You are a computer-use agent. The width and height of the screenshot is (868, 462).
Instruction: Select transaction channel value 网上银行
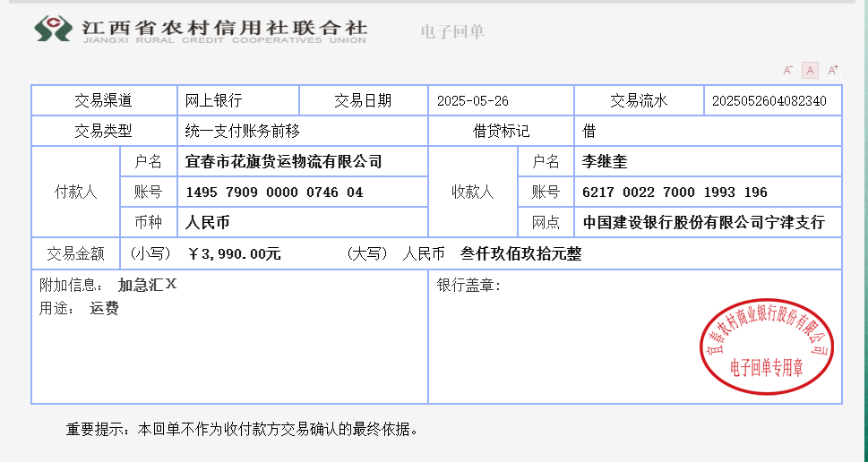(x=214, y=100)
